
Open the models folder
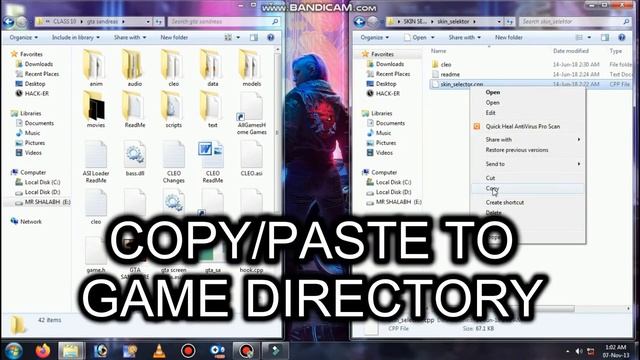pyautogui.click(x=251, y=68)
